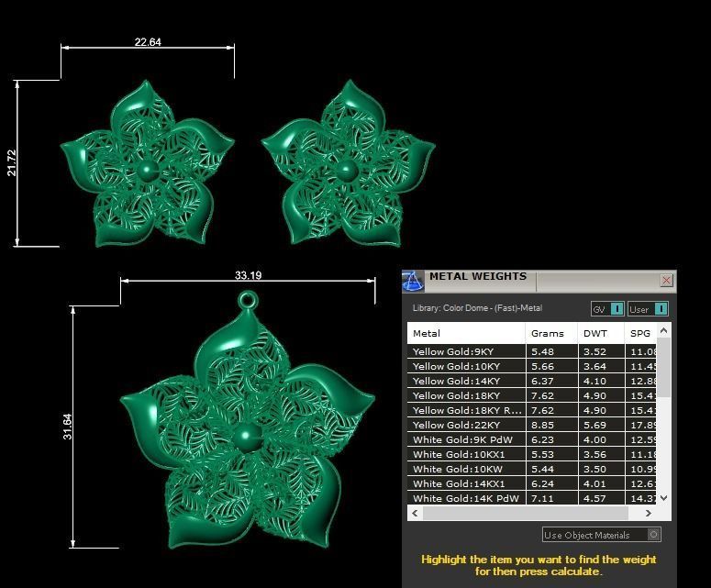Select White Gold:10KW row
711x588 pixels.
click(531, 469)
